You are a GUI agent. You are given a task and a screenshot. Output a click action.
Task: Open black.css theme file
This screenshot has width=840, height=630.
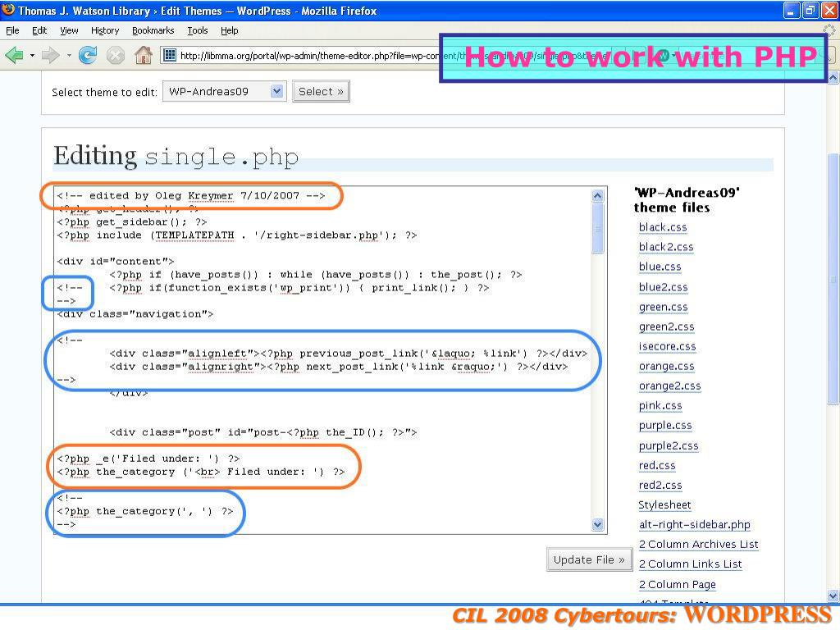(663, 227)
